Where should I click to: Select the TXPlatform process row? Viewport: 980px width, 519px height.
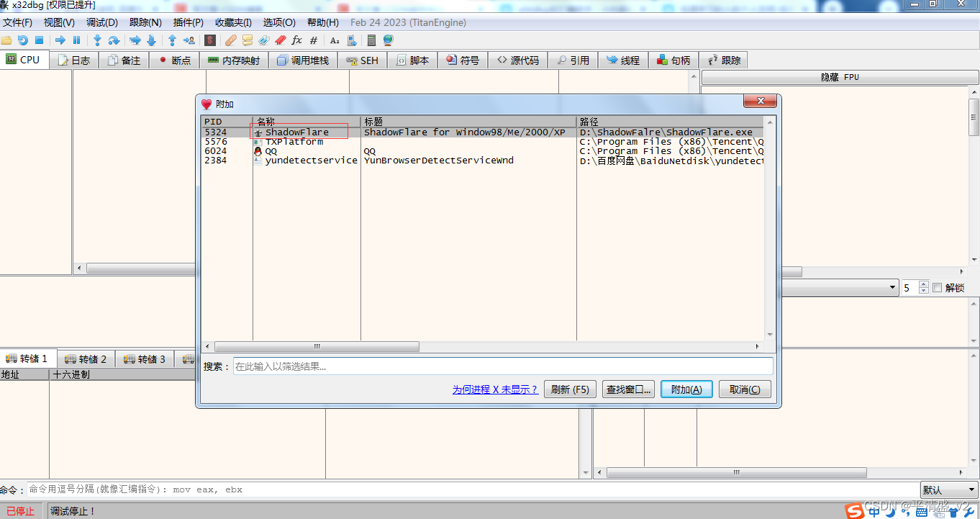pyautogui.click(x=482, y=142)
